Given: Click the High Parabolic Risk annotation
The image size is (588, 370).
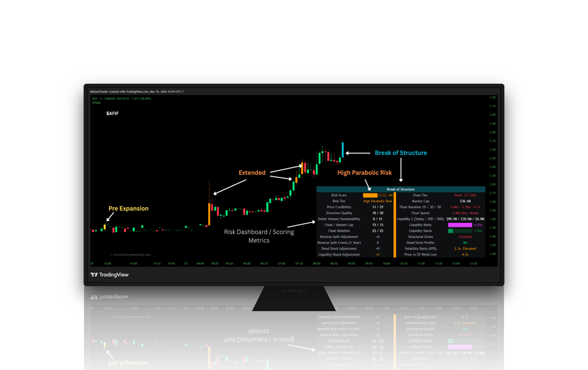Looking at the screenshot, I should [365, 173].
